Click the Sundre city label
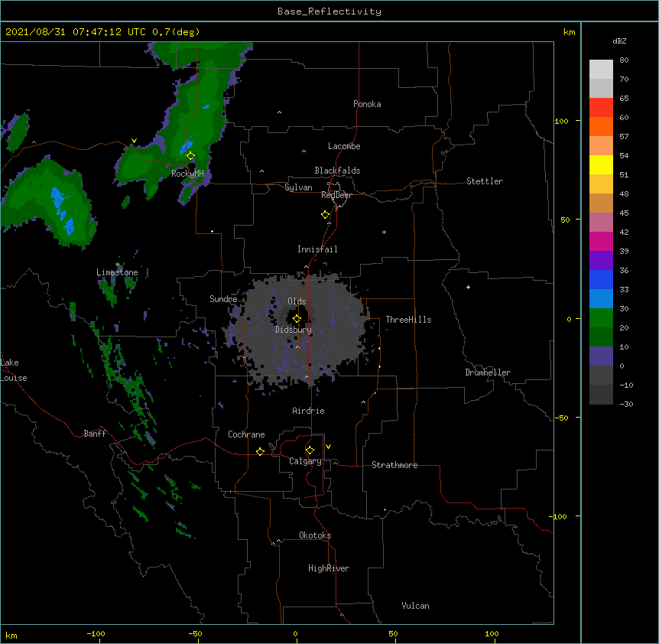 tap(223, 299)
